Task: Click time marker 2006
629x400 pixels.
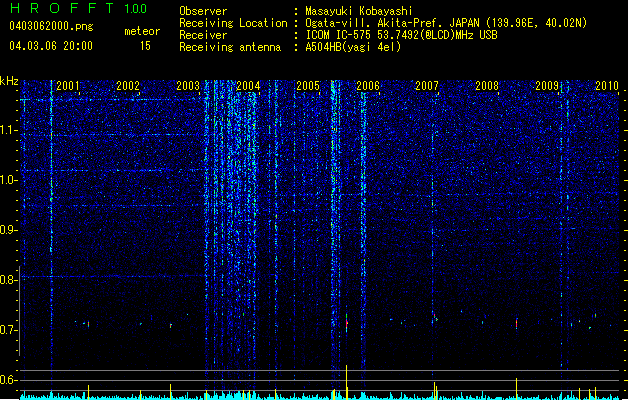Action: pyautogui.click(x=368, y=85)
